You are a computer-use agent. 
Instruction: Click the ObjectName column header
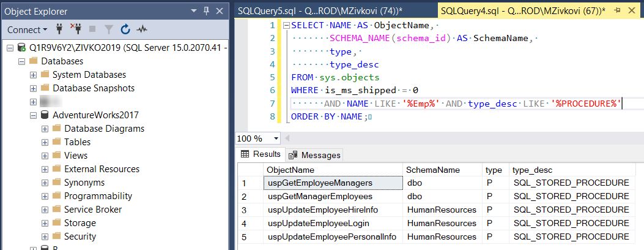pyautogui.click(x=333, y=170)
